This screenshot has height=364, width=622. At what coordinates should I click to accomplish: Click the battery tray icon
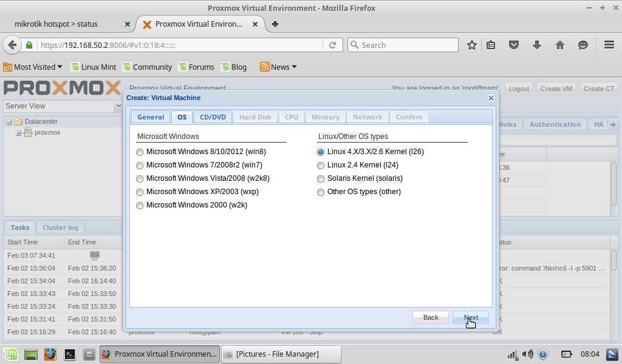tap(567, 354)
